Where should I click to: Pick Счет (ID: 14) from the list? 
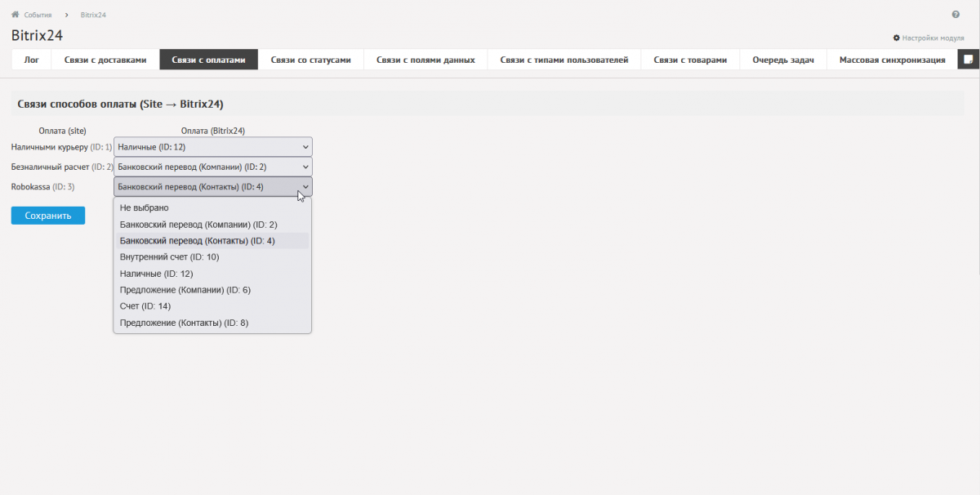pyautogui.click(x=145, y=306)
